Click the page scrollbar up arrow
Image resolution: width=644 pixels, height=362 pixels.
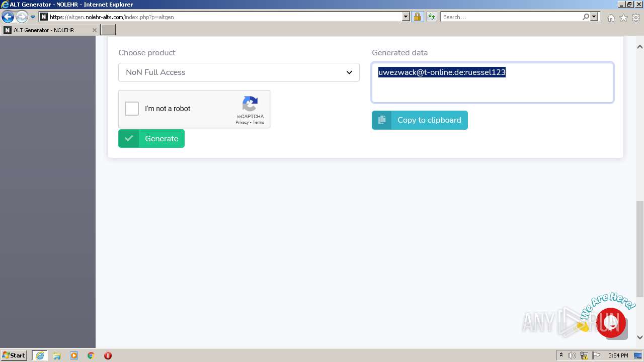click(x=640, y=47)
